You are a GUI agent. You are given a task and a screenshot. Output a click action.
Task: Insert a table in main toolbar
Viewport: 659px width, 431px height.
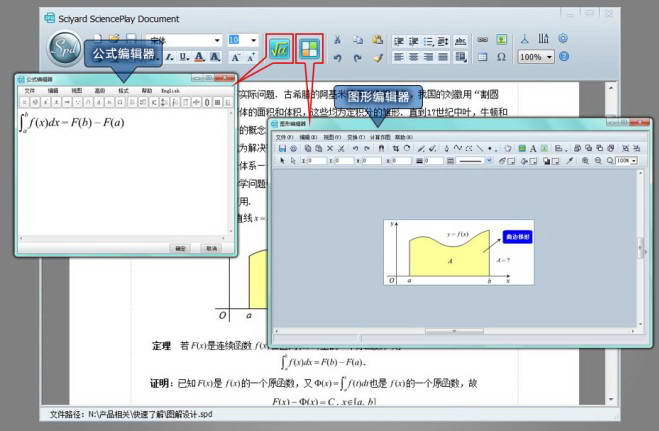point(482,57)
